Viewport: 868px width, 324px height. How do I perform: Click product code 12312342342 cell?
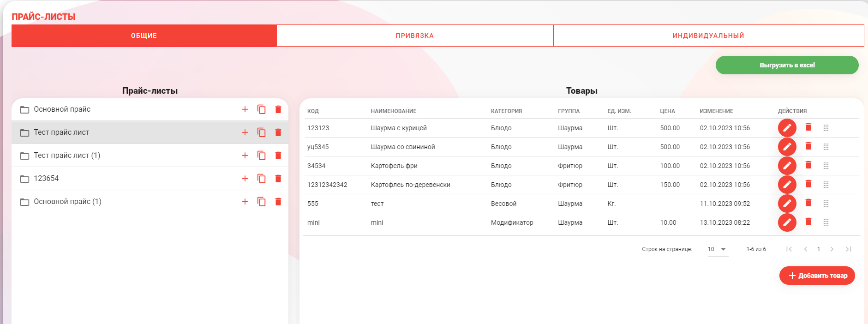click(327, 185)
